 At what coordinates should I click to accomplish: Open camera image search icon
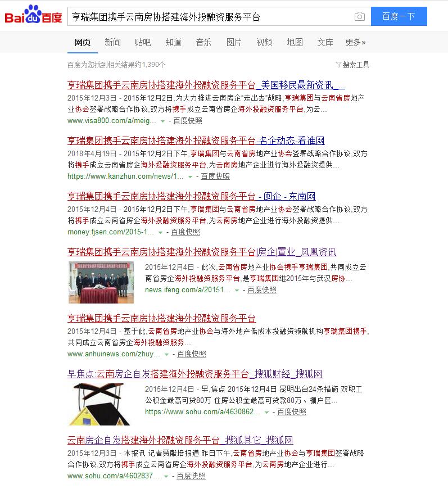[x=359, y=16]
